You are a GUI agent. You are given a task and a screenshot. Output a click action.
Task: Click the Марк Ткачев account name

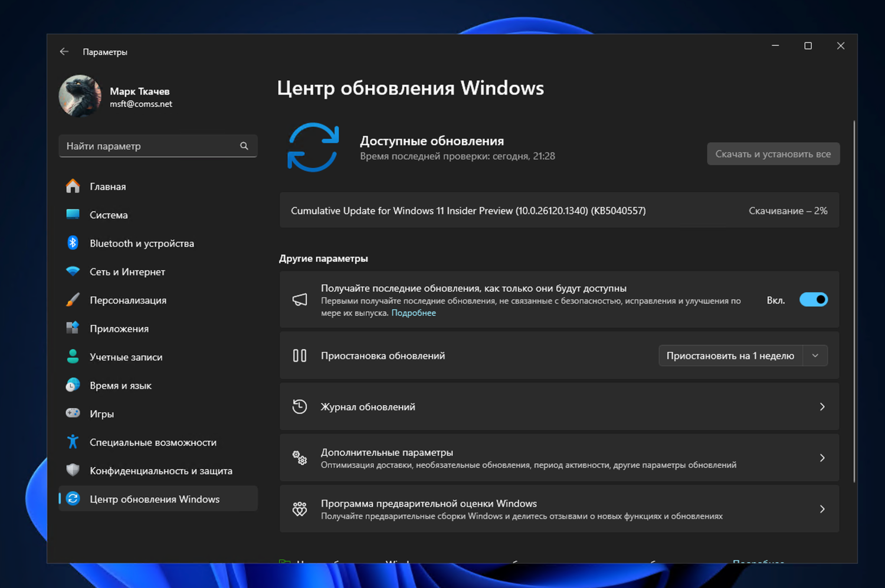[x=140, y=91]
